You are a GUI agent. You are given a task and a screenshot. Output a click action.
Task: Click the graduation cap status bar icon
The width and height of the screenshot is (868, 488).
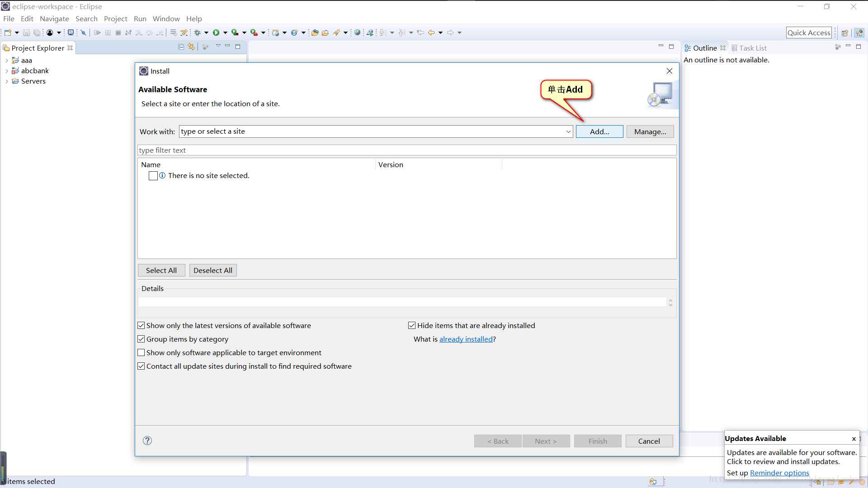pyautogui.click(x=841, y=482)
